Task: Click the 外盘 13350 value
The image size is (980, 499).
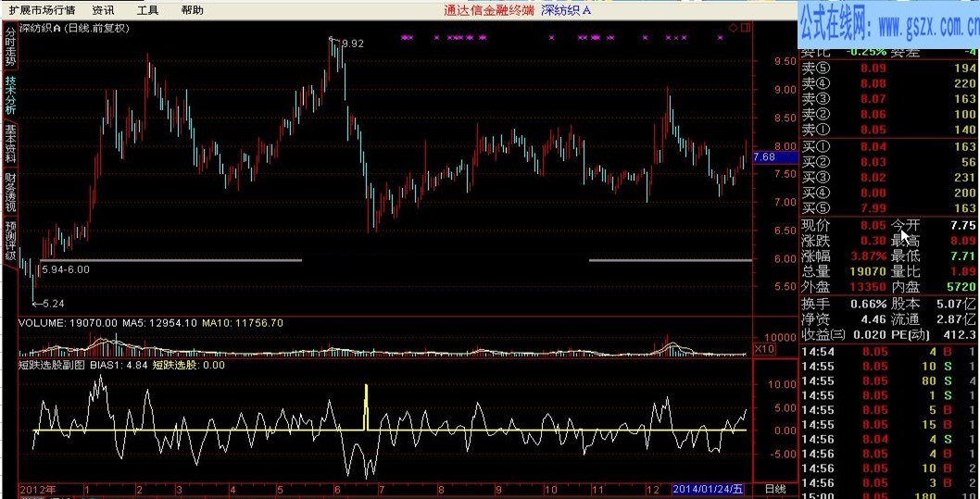Action: point(868,287)
